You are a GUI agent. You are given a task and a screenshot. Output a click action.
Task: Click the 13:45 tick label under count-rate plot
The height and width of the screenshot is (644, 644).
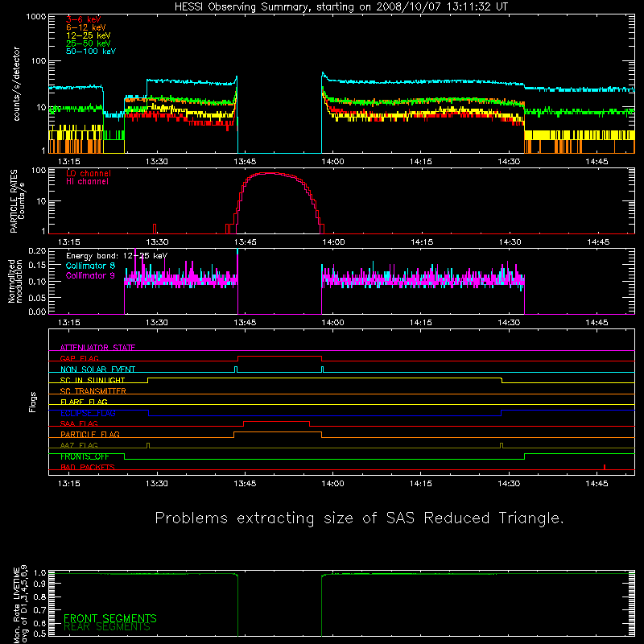coord(245,162)
